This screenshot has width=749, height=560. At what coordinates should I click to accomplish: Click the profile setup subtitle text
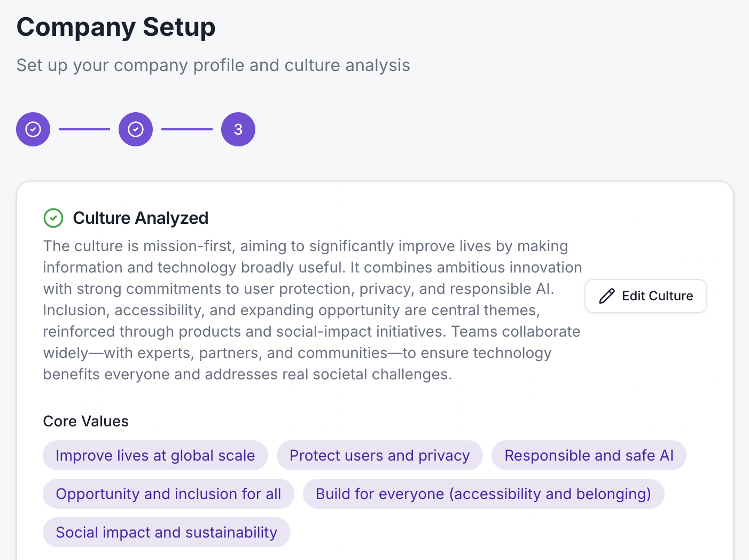tap(213, 65)
